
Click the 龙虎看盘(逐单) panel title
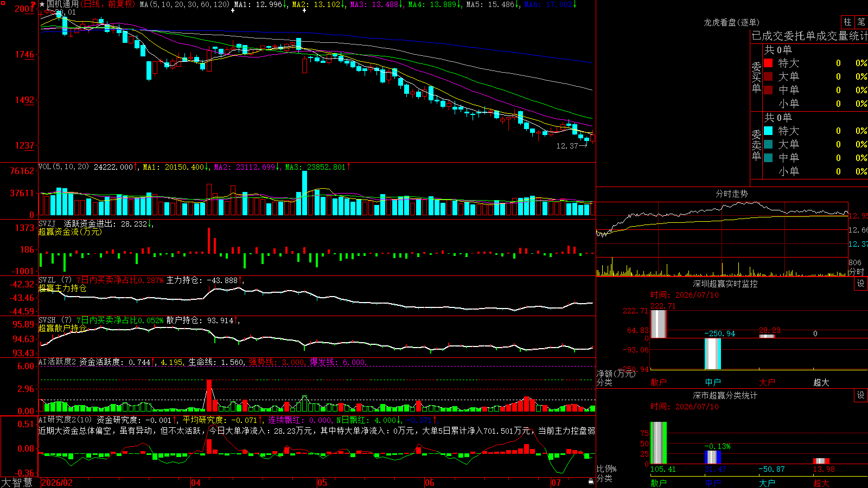pyautogui.click(x=731, y=22)
